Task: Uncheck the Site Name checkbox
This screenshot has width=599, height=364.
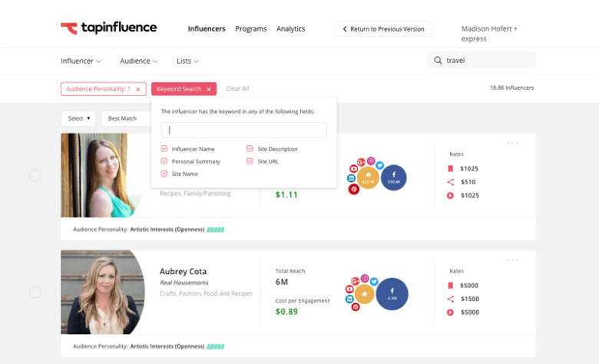Action: 164,174
